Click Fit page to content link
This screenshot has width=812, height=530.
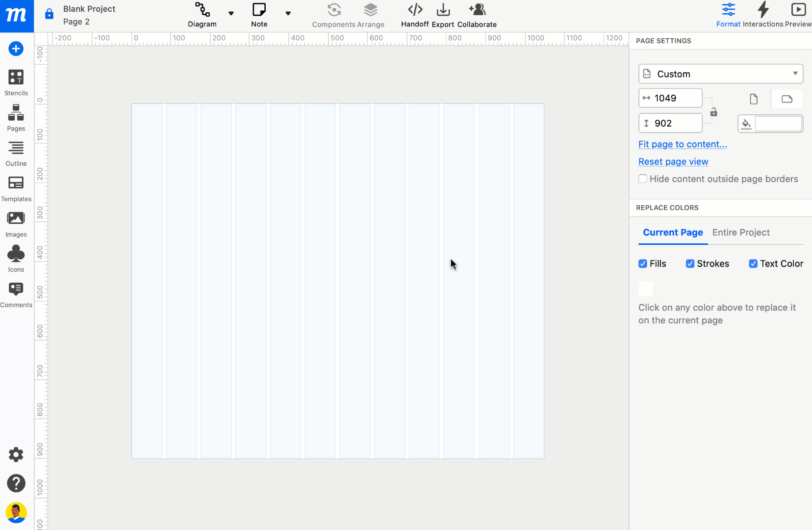tap(683, 144)
